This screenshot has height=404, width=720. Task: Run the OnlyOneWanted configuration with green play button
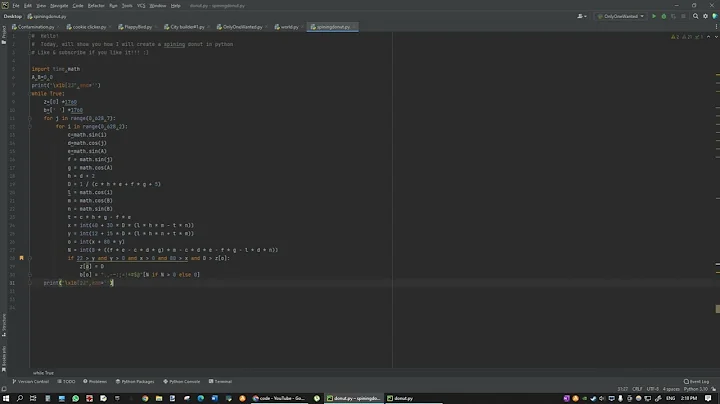click(654, 16)
